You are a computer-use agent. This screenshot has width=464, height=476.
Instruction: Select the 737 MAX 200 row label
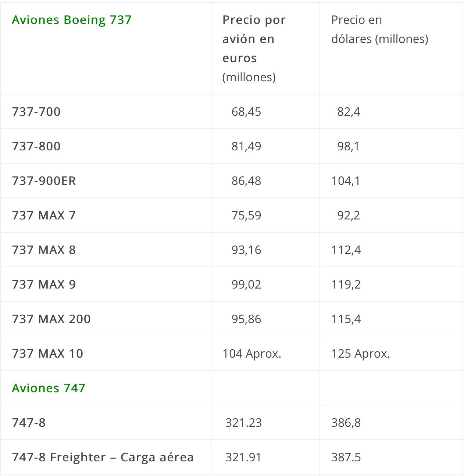pyautogui.click(x=51, y=319)
